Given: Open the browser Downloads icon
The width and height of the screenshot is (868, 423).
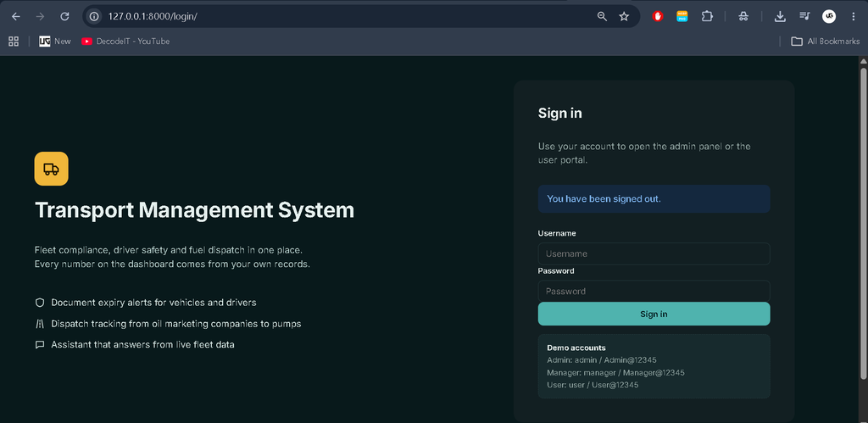Looking at the screenshot, I should coord(780,17).
